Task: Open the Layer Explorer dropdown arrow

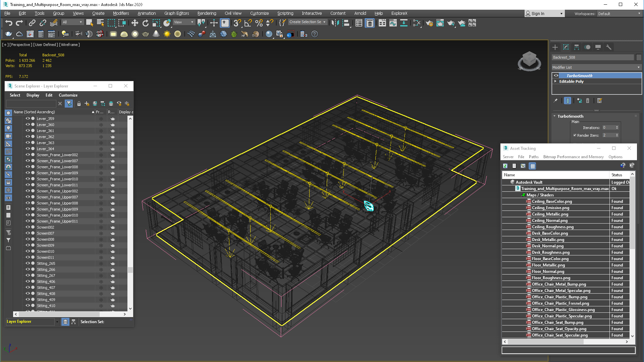Action: pos(57,322)
